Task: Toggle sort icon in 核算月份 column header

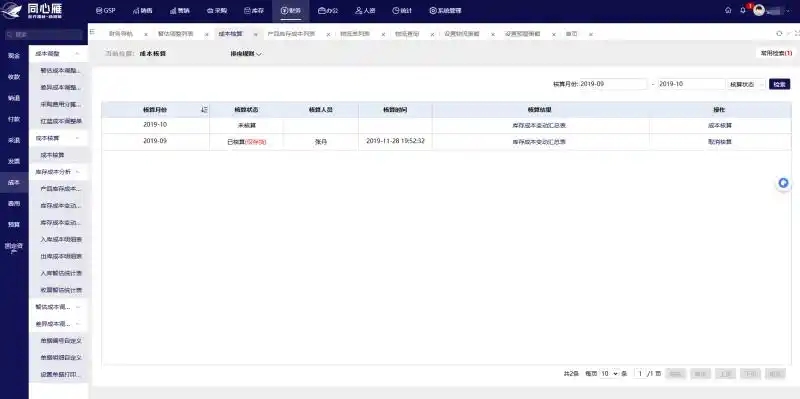Action: coord(204,110)
